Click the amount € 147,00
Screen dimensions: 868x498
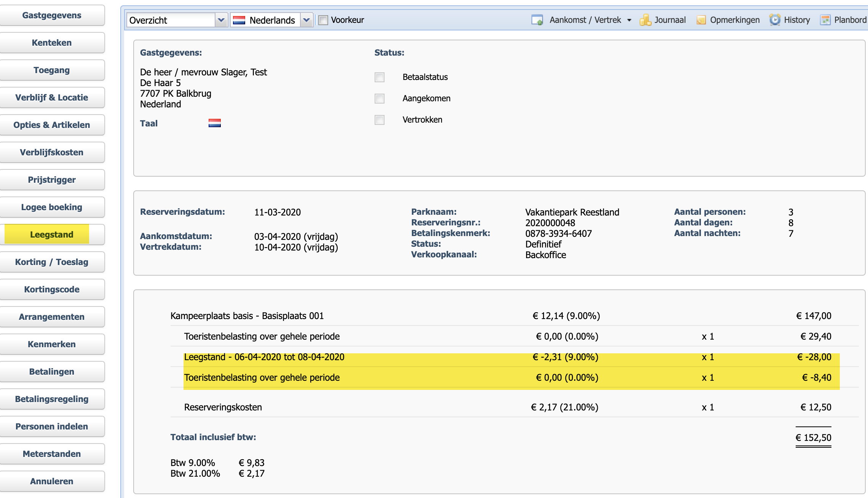[x=814, y=316]
